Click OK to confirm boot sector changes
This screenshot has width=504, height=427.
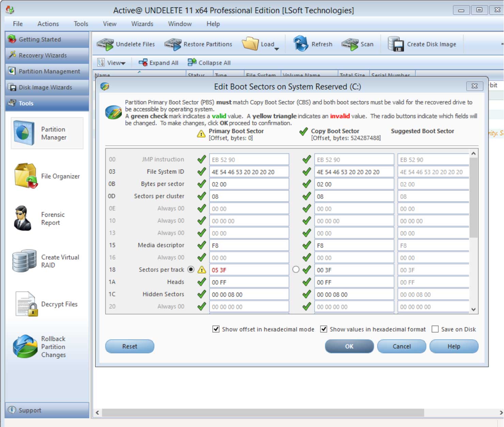click(x=349, y=346)
